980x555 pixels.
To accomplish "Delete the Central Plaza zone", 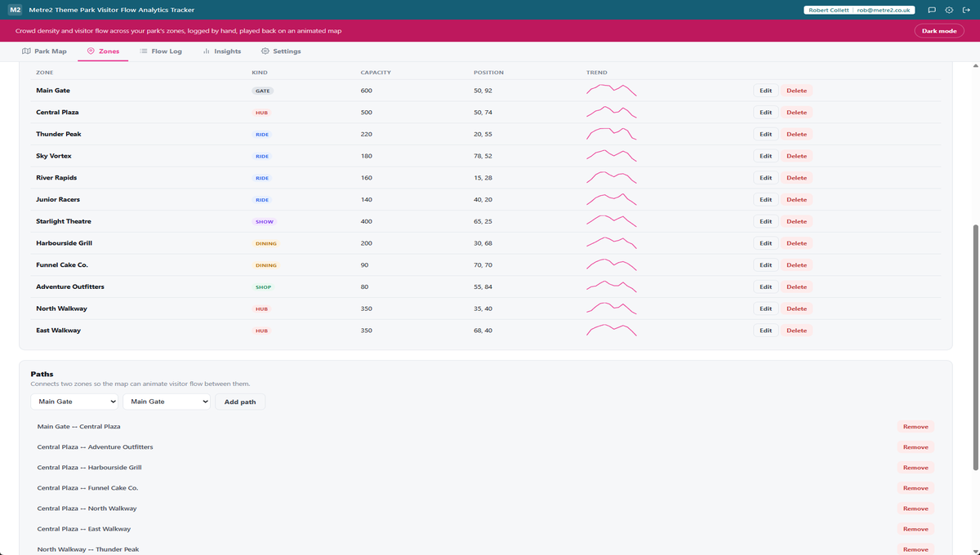I will point(796,113).
